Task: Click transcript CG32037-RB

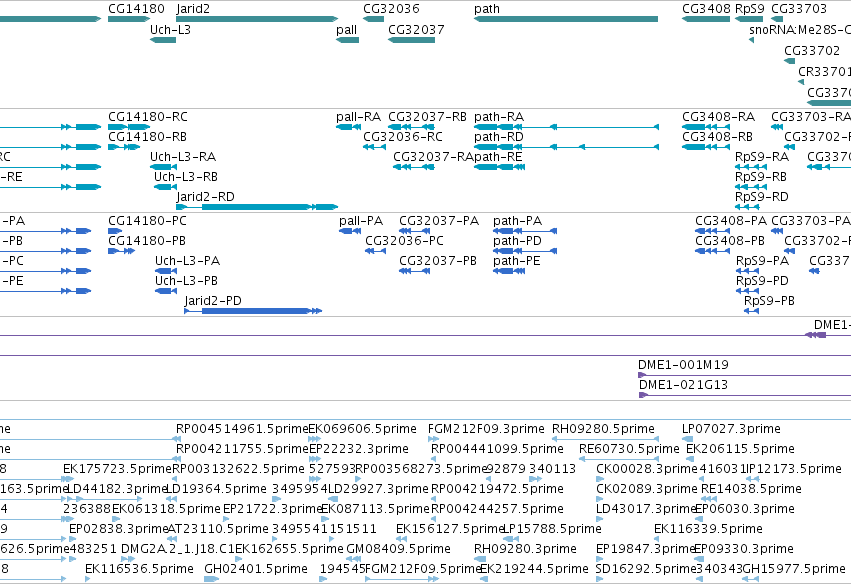Action: (412, 127)
